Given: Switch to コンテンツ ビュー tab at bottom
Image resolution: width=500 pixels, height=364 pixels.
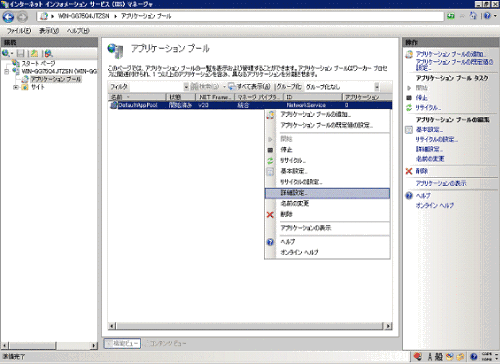Looking at the screenshot, I should click(165, 343).
